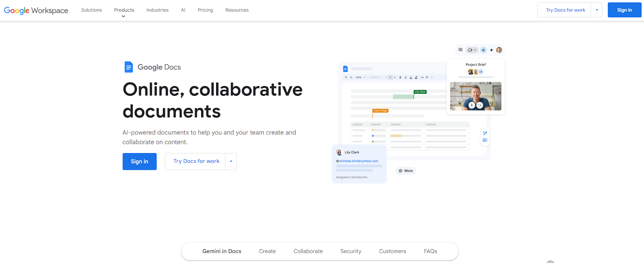Click the search magnifier in illustrated toolbar
Screen dimensions: 644x263
click(346, 77)
